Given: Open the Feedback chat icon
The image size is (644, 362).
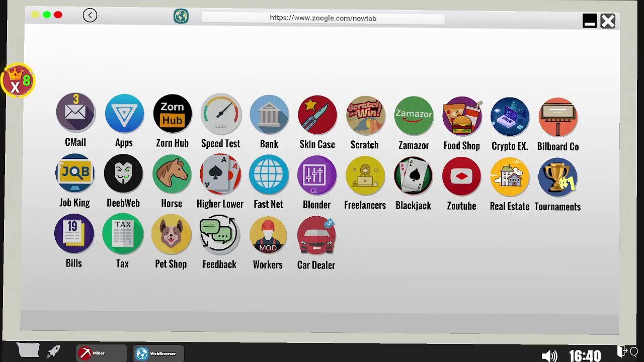Looking at the screenshot, I should [219, 235].
